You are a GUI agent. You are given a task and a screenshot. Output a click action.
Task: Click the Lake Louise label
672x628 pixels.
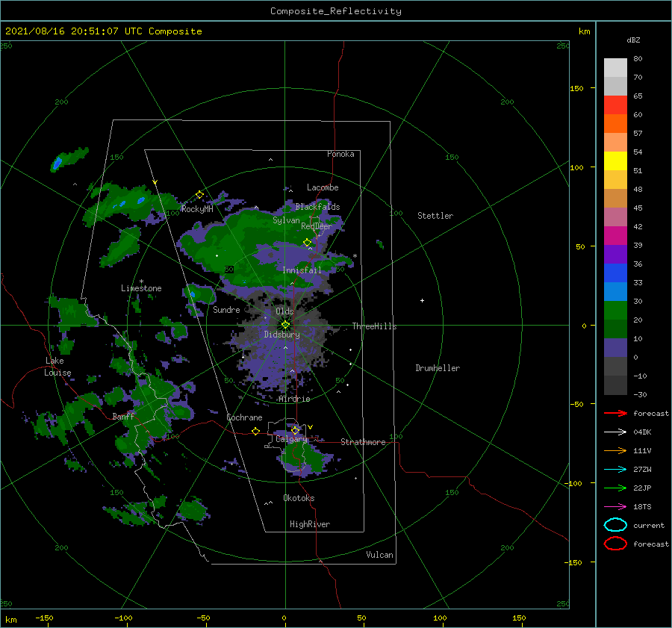(x=57, y=367)
